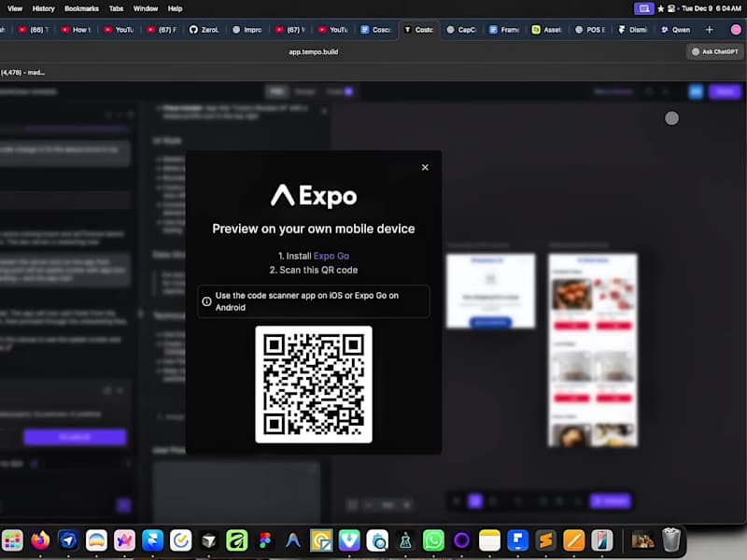Viewport: 747px width, 560px height.
Task: Click the grey circle avatar on canvas
Action: (671, 119)
